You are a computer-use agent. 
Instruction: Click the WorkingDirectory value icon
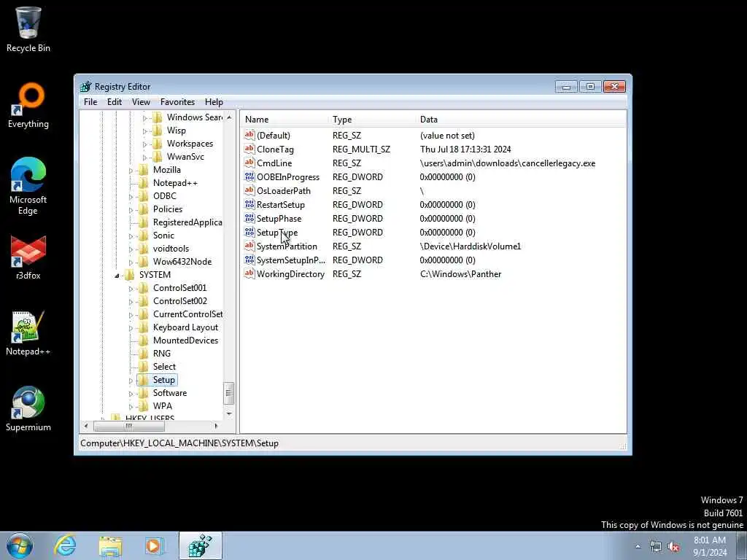pyautogui.click(x=249, y=273)
